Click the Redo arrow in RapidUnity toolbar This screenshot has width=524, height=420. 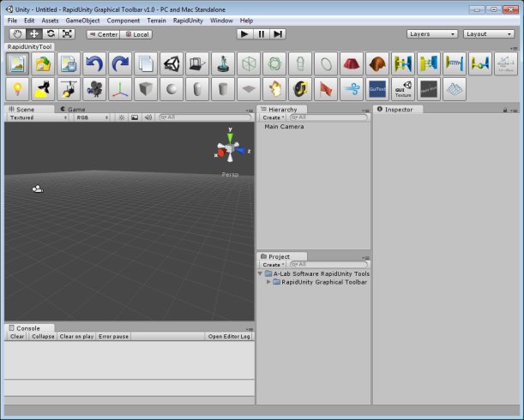click(x=119, y=63)
